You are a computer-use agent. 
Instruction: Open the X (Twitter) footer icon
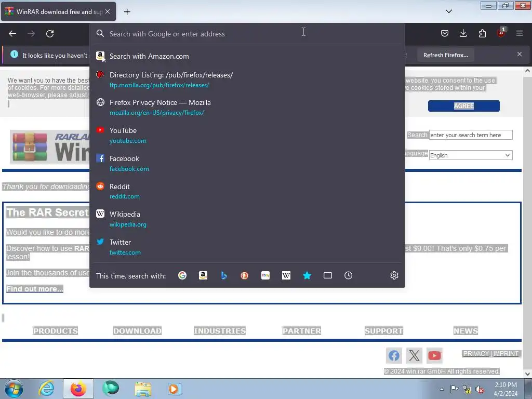(x=414, y=355)
